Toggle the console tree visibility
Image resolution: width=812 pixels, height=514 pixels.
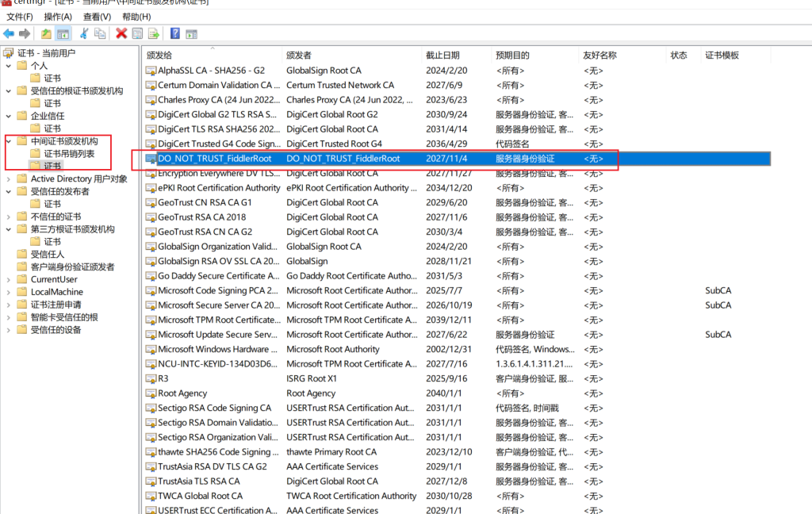63,34
